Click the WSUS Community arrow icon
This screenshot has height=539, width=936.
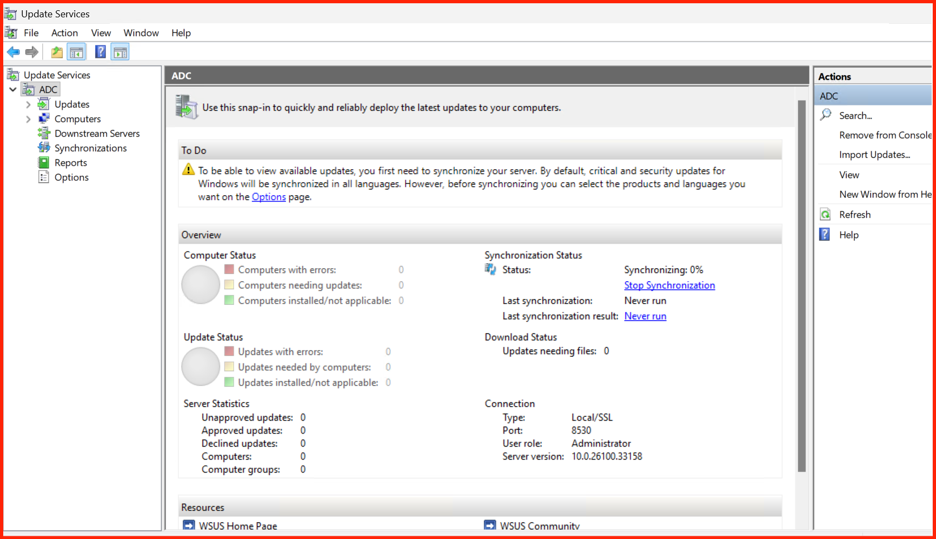[x=489, y=525]
